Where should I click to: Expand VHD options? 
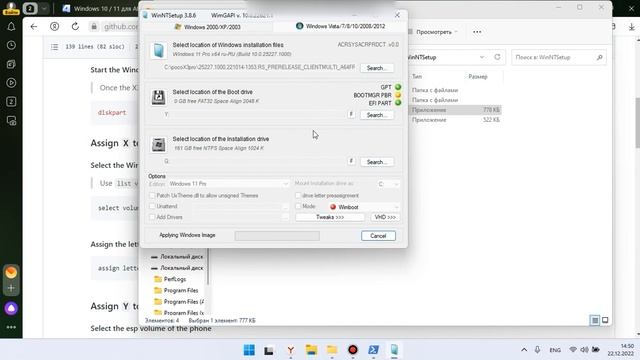point(385,217)
